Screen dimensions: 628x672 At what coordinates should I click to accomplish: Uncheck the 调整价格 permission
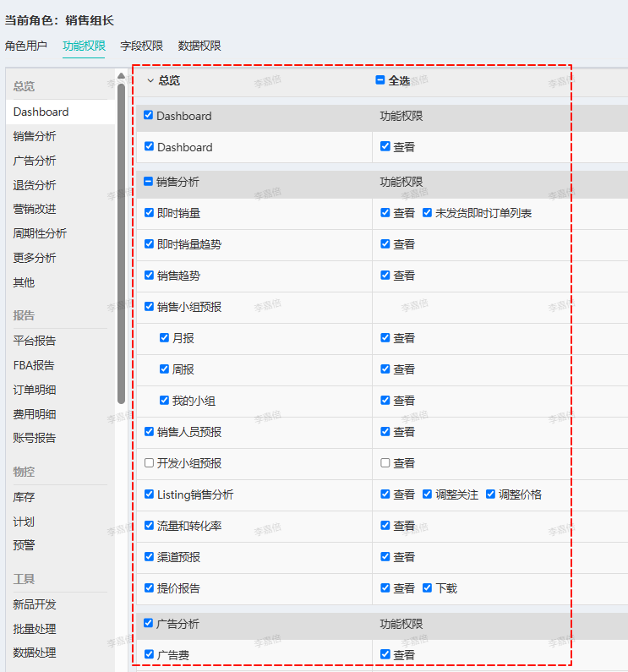pos(490,494)
